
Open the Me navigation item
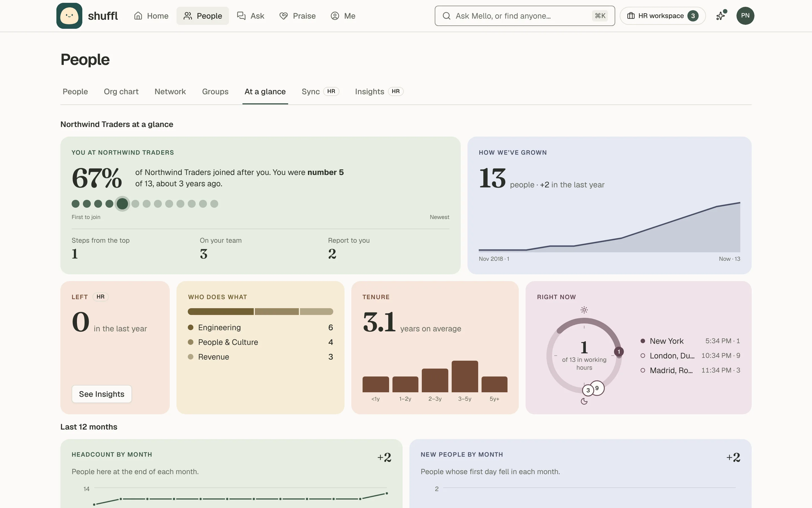tap(343, 16)
